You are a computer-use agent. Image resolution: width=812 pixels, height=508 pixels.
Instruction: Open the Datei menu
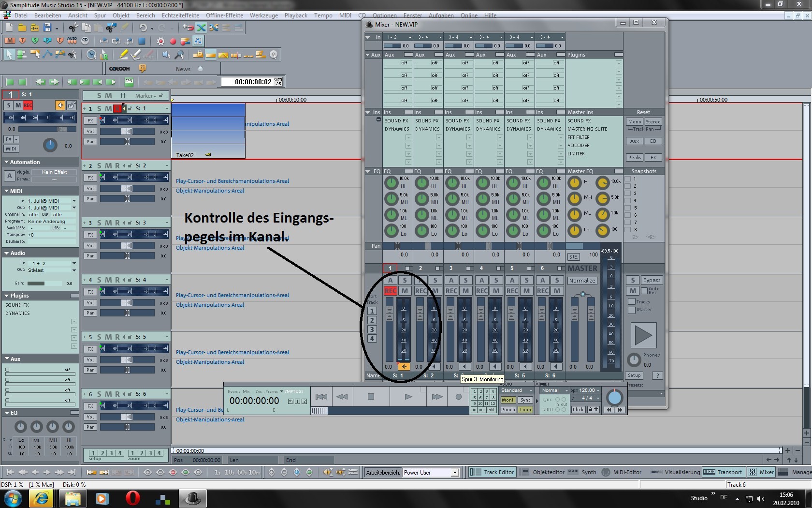pyautogui.click(x=21, y=15)
